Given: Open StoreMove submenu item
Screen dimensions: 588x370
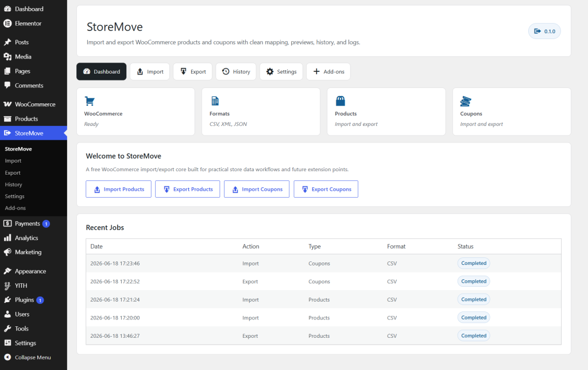Looking at the screenshot, I should 18,149.
